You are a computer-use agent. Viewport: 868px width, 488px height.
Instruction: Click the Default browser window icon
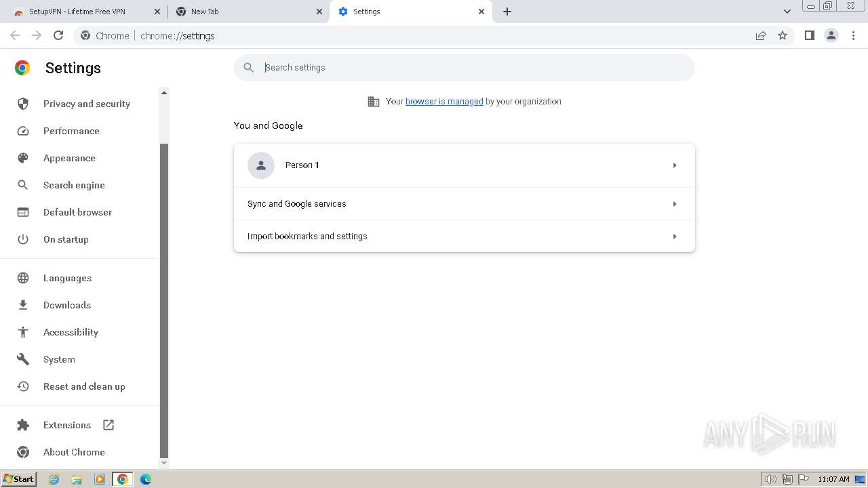(23, 212)
